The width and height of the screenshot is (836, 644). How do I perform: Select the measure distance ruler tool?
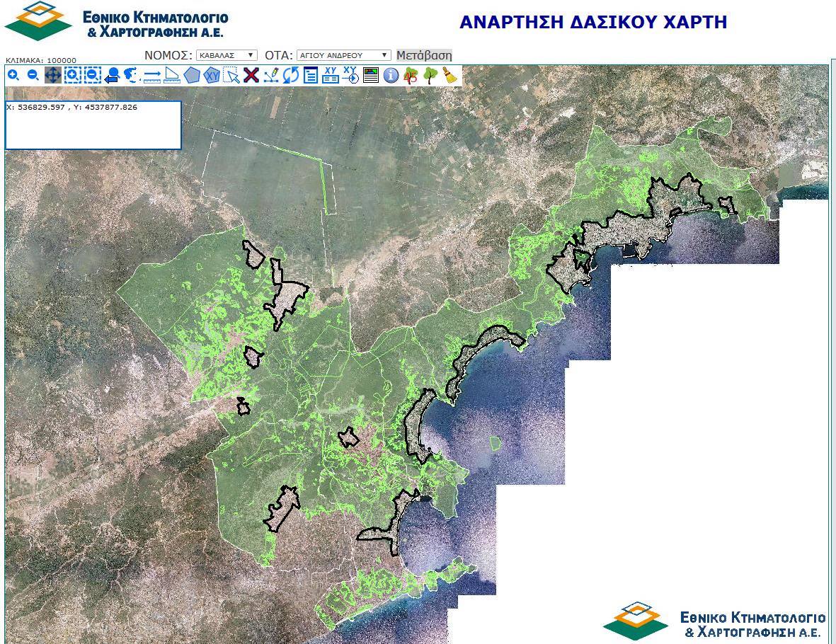(152, 75)
